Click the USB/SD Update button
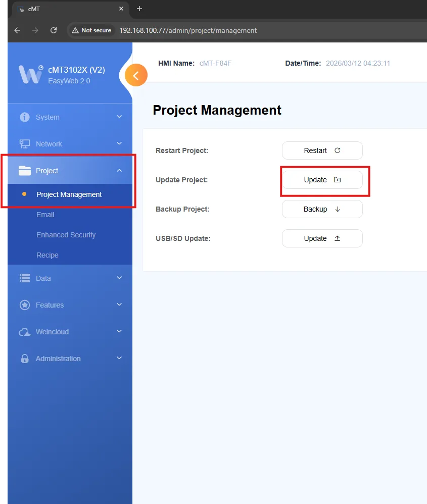This screenshot has width=427, height=504. point(322,238)
